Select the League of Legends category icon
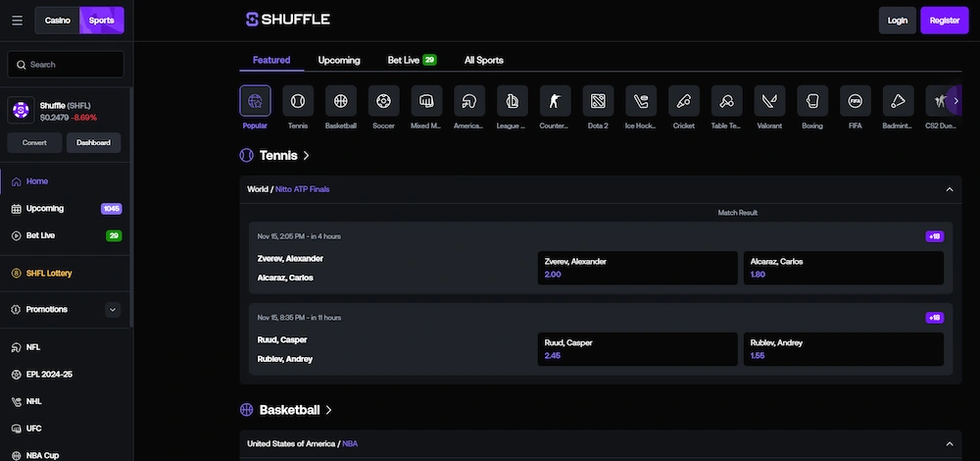 [x=513, y=101]
